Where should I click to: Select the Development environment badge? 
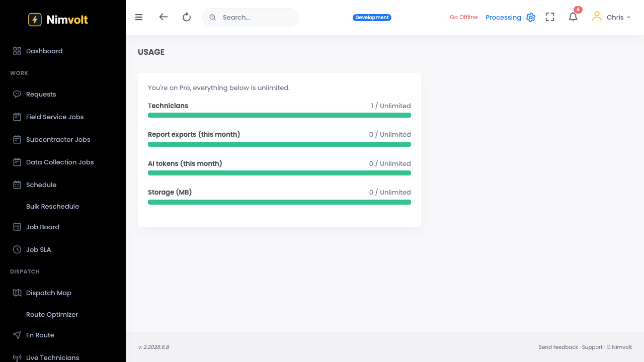[x=372, y=18]
